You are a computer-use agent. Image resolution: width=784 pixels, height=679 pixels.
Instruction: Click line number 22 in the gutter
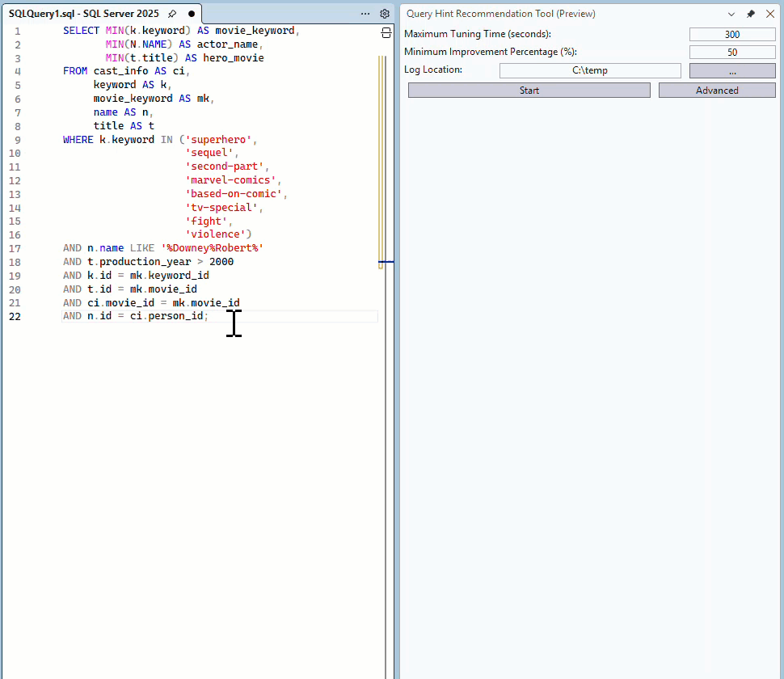coord(15,317)
